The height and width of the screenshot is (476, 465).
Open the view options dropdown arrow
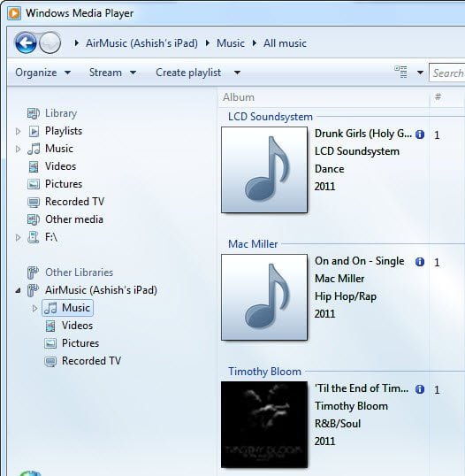tap(420, 73)
